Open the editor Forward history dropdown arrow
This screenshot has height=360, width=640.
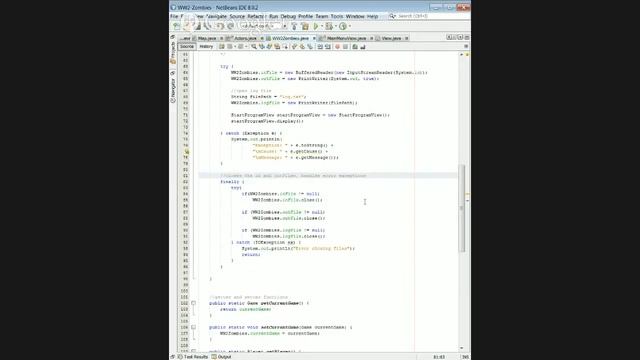[246, 47]
